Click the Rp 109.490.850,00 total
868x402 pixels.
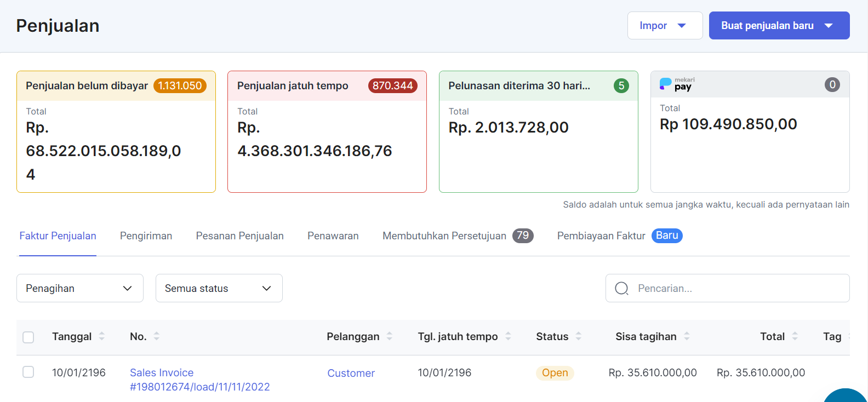pyautogui.click(x=728, y=124)
